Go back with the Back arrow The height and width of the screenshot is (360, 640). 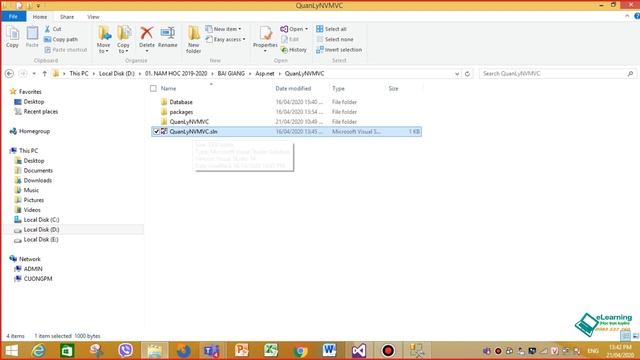pos(9,73)
